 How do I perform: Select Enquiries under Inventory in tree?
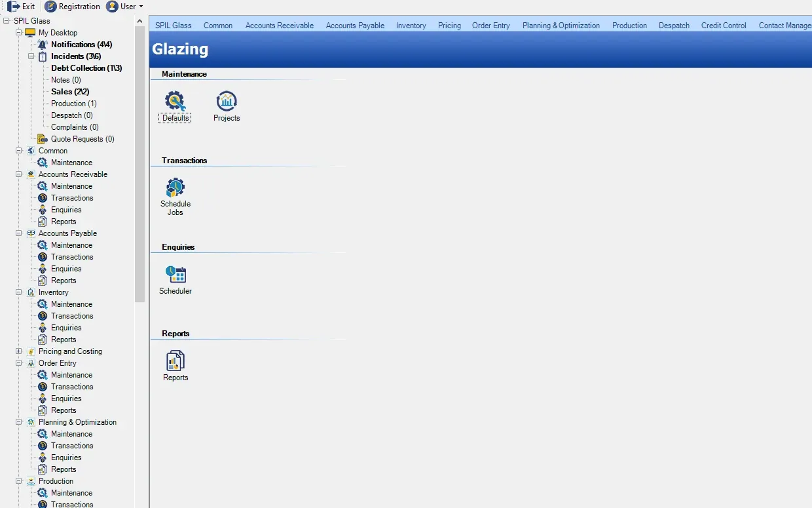pos(66,328)
